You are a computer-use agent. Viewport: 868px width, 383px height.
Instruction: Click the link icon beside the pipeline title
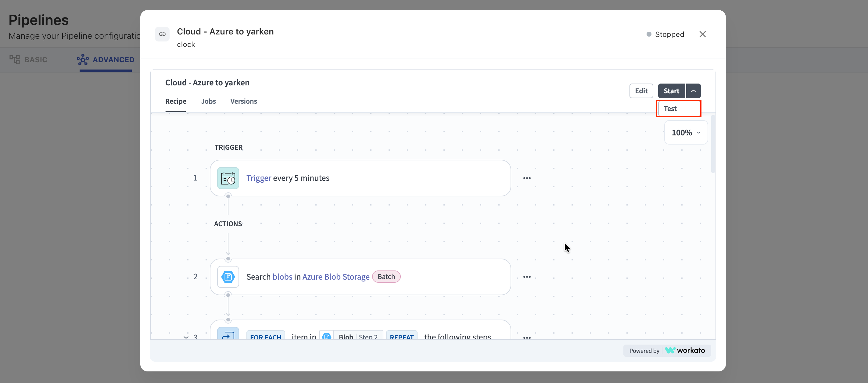(x=162, y=34)
